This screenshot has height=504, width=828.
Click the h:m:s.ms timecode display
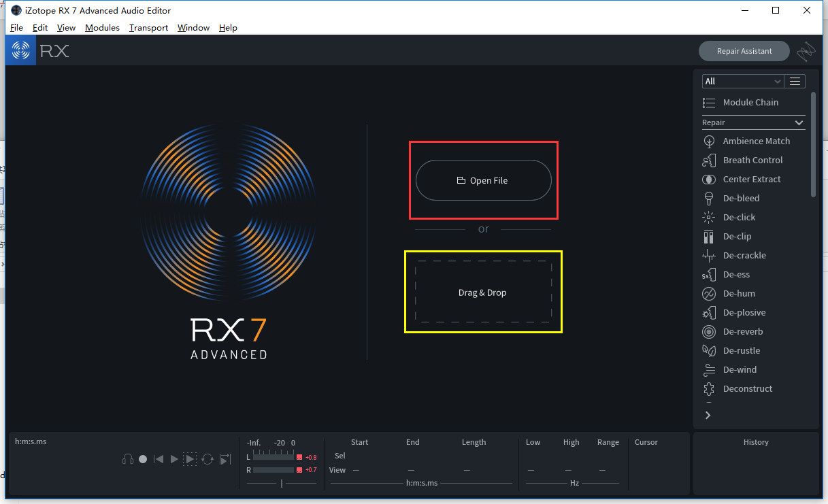pos(31,442)
